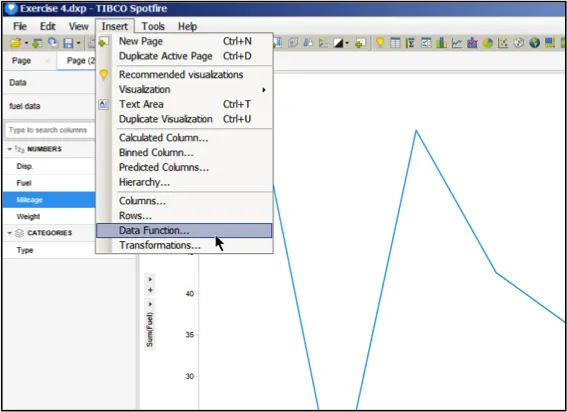Choose Calculated Column... from the menu

[x=184, y=137]
